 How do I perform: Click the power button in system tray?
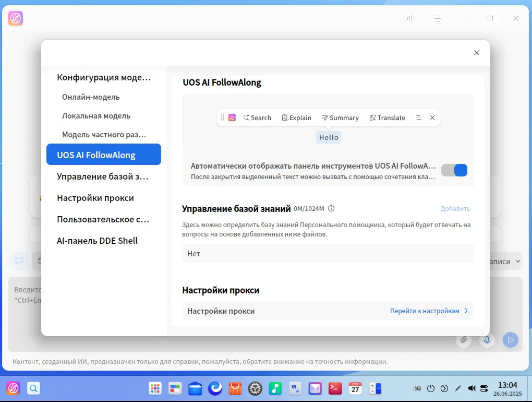click(x=430, y=388)
